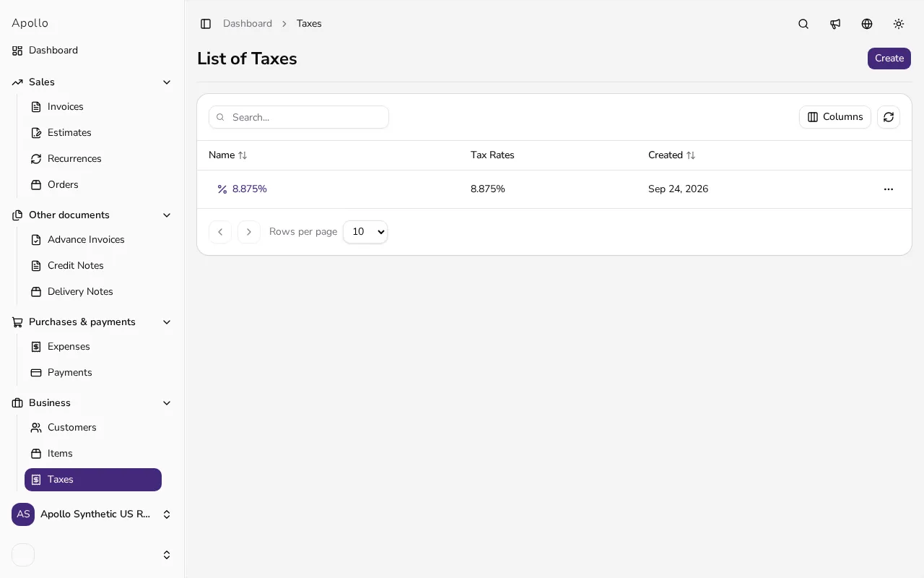924x578 pixels.
Task: Collapse the Business section
Action: point(167,403)
